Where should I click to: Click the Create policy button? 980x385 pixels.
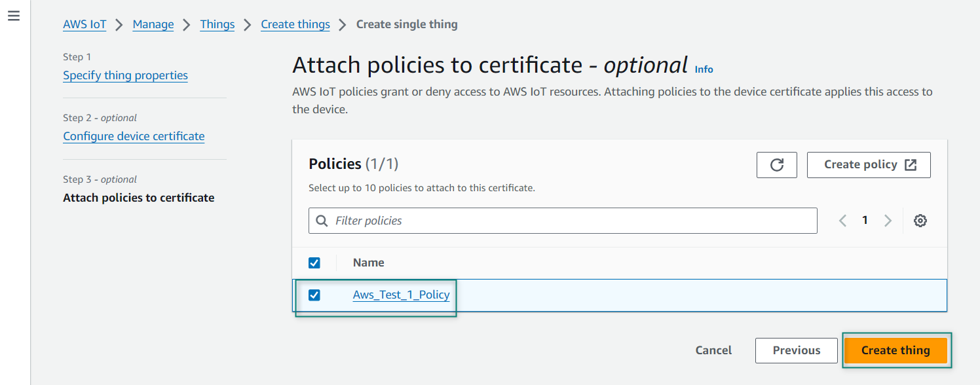[869, 165]
